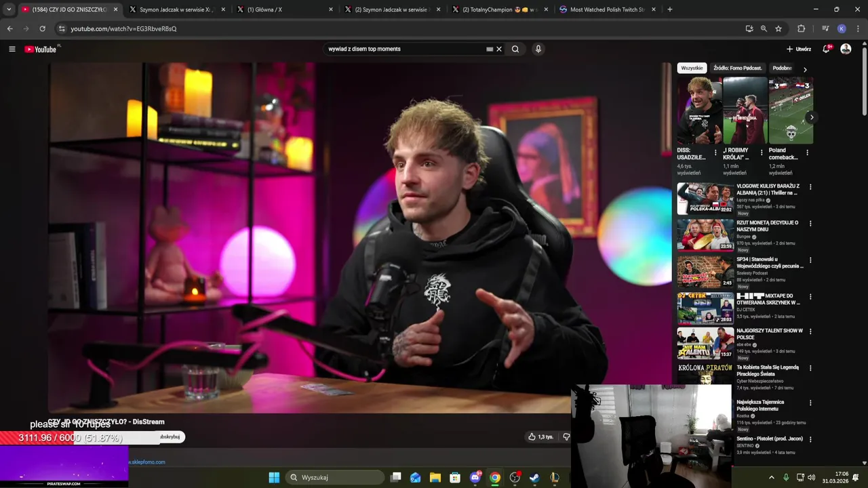Open the Windows Start menu
This screenshot has width=868, height=488.
coord(274,477)
